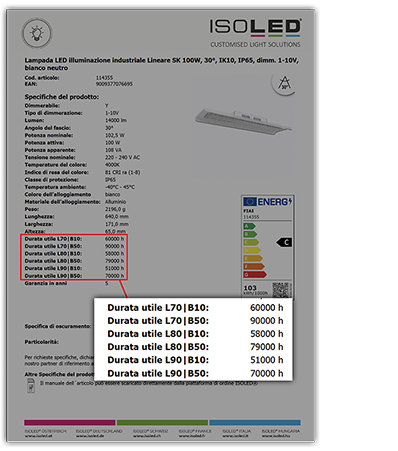This screenshot has height=451, width=398.
Task: Click the '103' kWh/1000h value on energy label
Action: click(250, 288)
